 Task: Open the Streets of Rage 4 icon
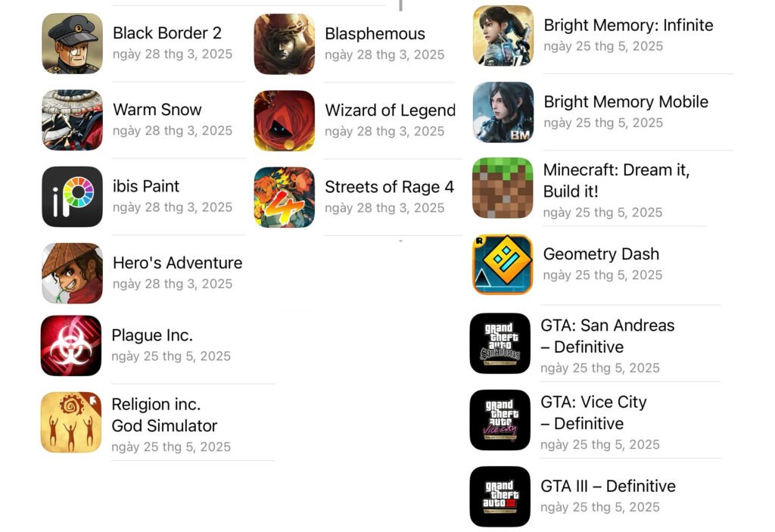click(285, 198)
